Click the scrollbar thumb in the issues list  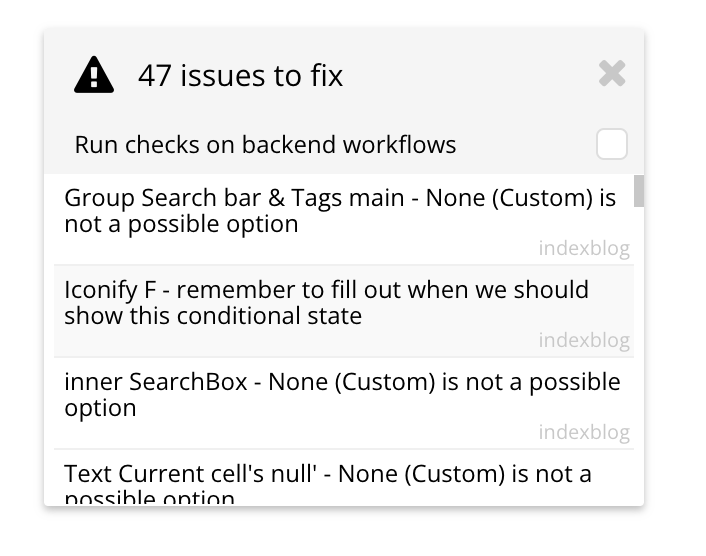[638, 191]
